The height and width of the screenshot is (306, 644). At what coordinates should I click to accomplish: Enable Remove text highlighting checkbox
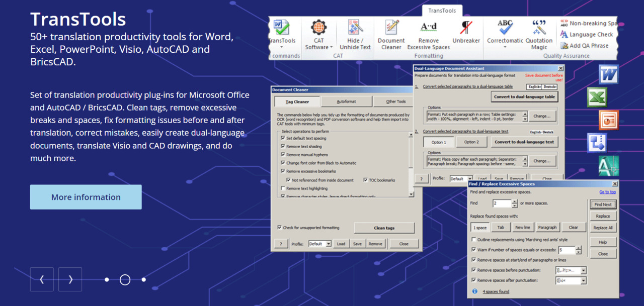pos(283,188)
